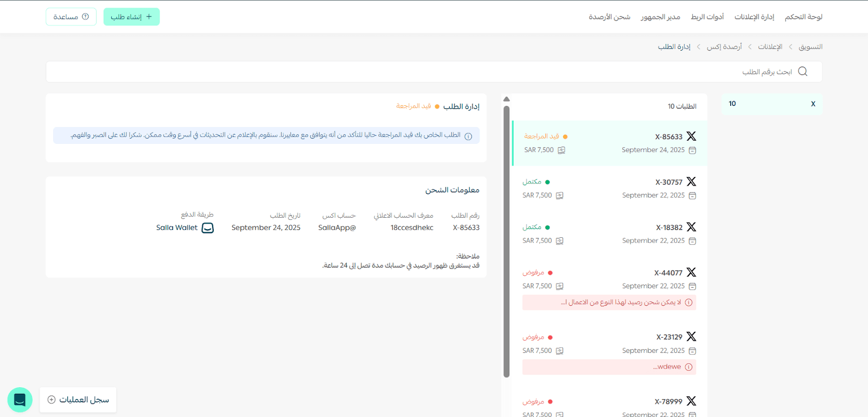868x417 pixels.
Task: Click the X logo on order X-30757
Action: (x=691, y=182)
